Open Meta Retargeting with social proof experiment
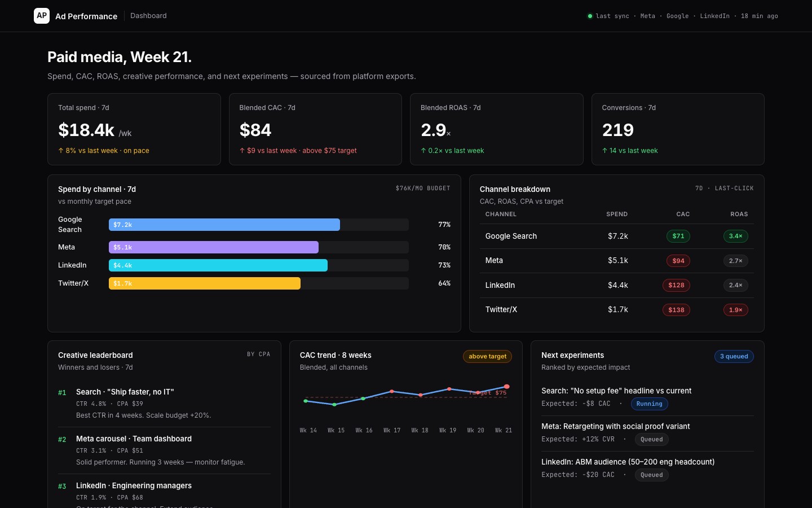 click(x=647, y=433)
